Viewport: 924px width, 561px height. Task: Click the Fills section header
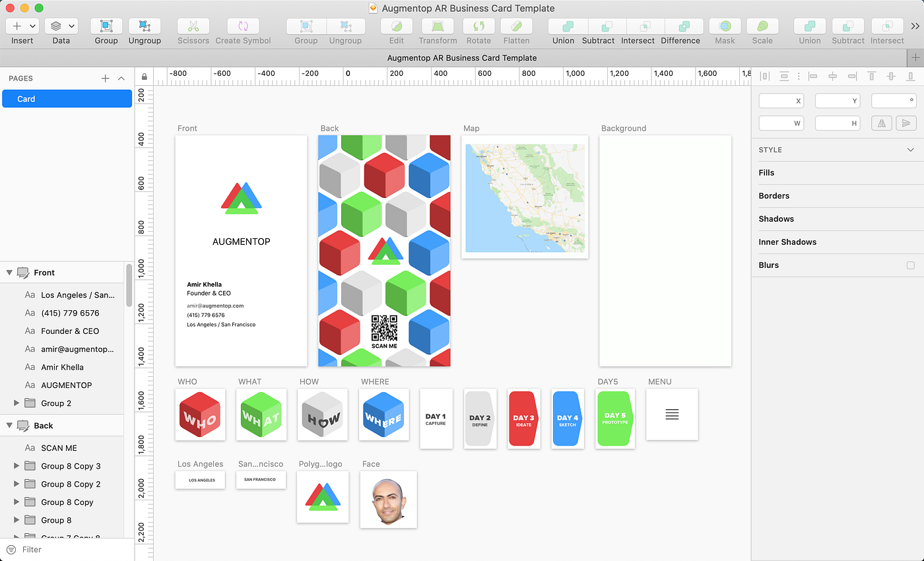coord(838,173)
